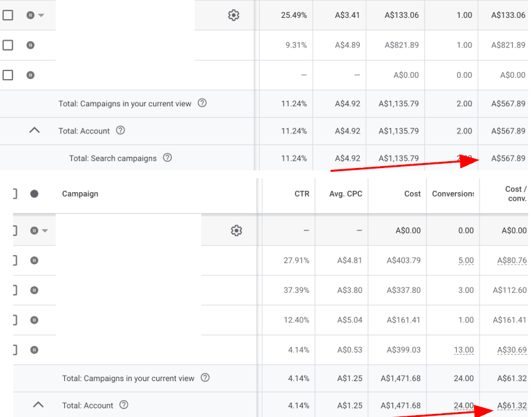Click status dot icon in Campaign header row
The height and width of the screenshot is (417, 532).
(34, 194)
